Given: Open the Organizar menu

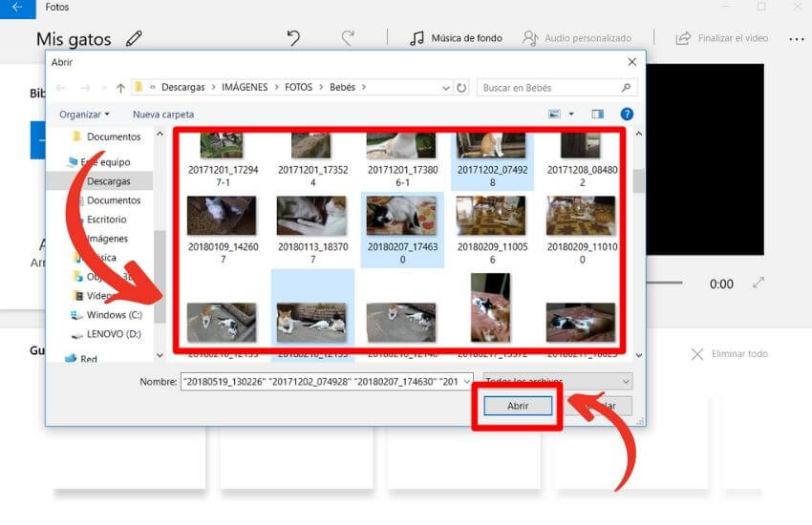Looking at the screenshot, I should (x=84, y=115).
